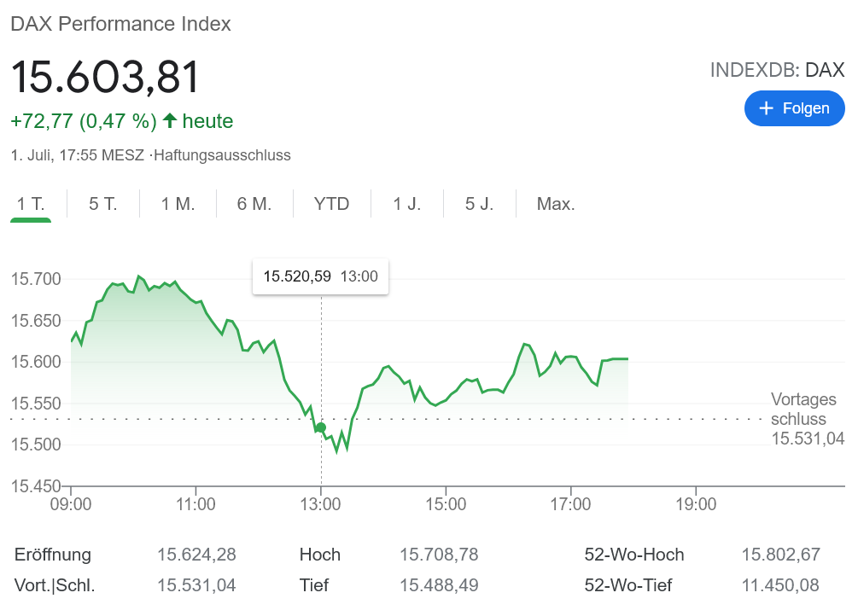Click the green up arrow beside heute
The image size is (858, 616).
click(x=169, y=121)
